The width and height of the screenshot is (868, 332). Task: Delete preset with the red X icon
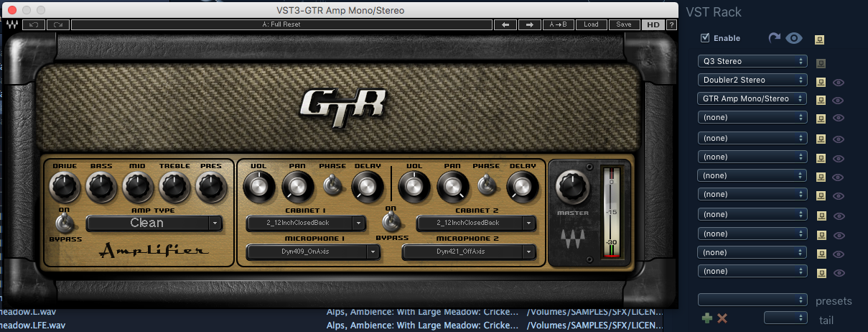tap(722, 318)
